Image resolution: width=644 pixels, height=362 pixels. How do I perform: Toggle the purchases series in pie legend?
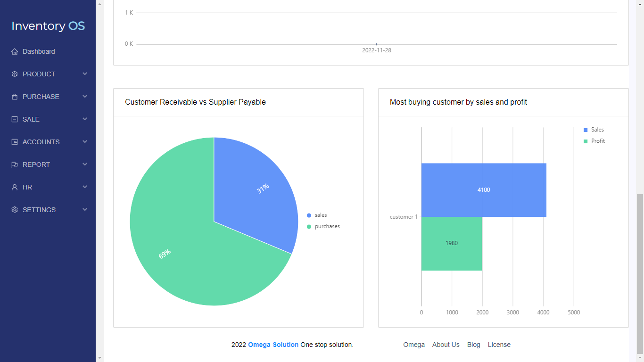click(x=327, y=227)
